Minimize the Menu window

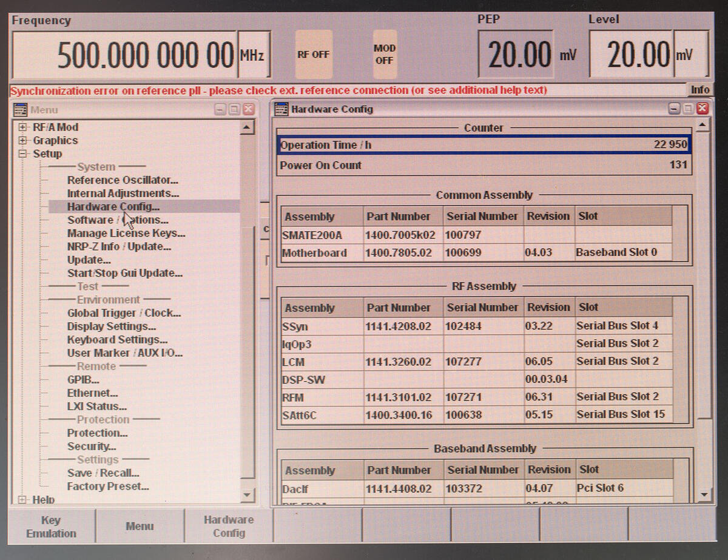click(220, 110)
